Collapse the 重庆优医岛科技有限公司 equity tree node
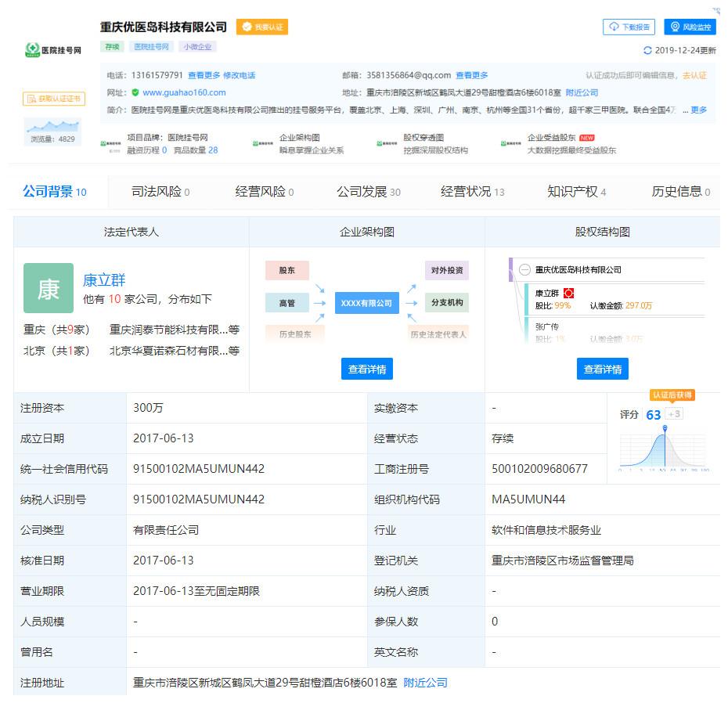Screen dimensions: 728x703 click(524, 270)
